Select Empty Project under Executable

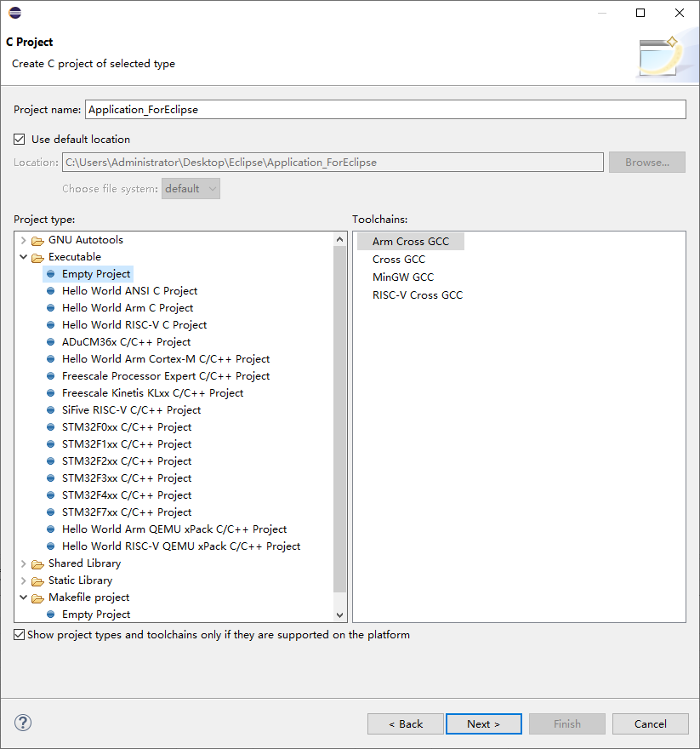(96, 274)
